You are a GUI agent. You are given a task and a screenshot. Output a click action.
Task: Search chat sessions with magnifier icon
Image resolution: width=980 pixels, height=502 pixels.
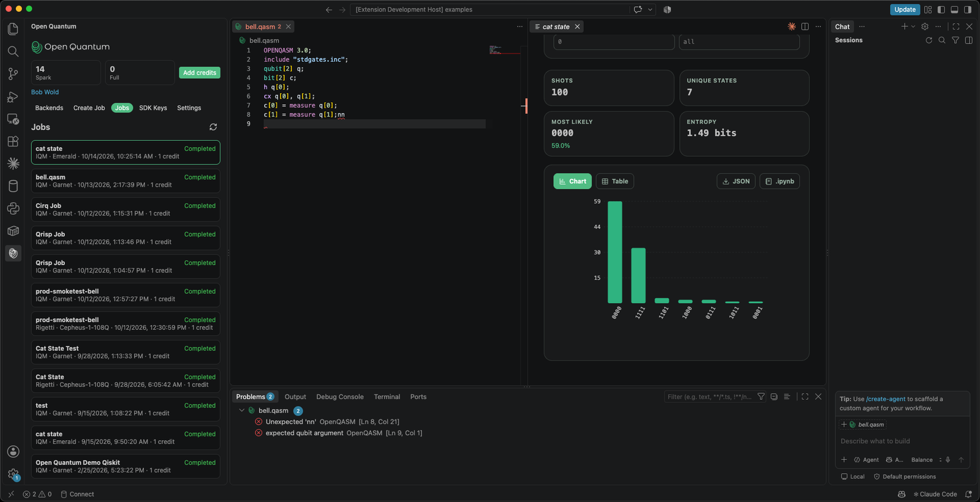[x=942, y=40]
